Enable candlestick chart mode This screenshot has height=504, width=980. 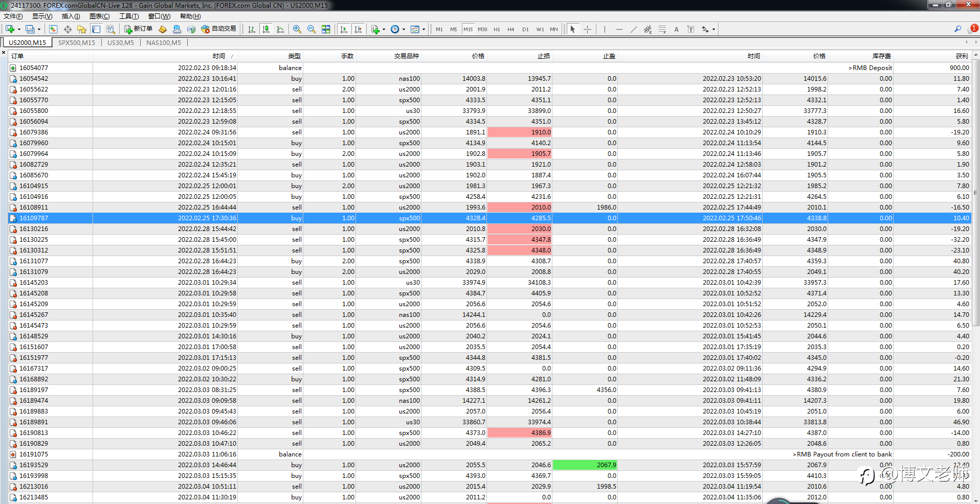pos(266,29)
